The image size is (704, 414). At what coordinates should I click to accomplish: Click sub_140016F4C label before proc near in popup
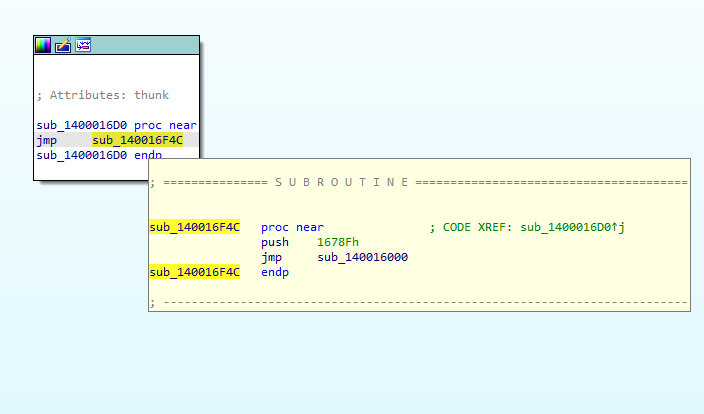[195, 227]
